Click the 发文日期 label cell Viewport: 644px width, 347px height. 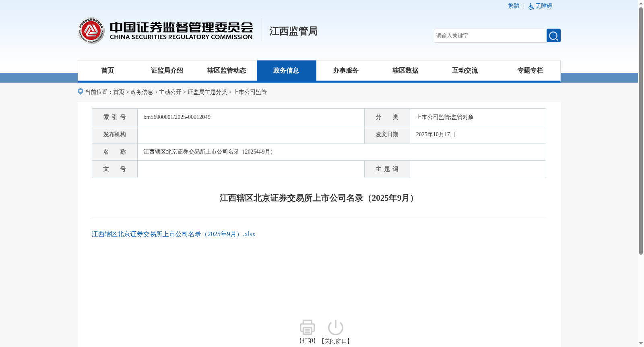387,135
